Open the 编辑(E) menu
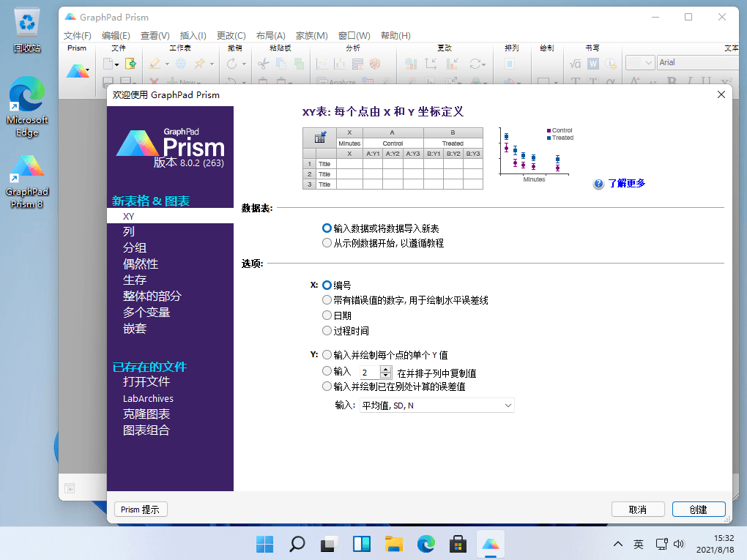Viewport: 747px width, 560px height. (x=116, y=36)
